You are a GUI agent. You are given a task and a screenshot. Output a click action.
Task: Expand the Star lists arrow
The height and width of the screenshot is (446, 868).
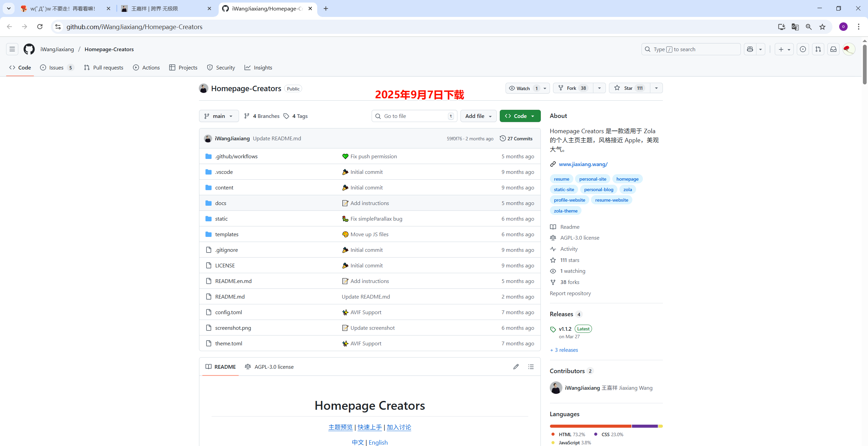656,88
